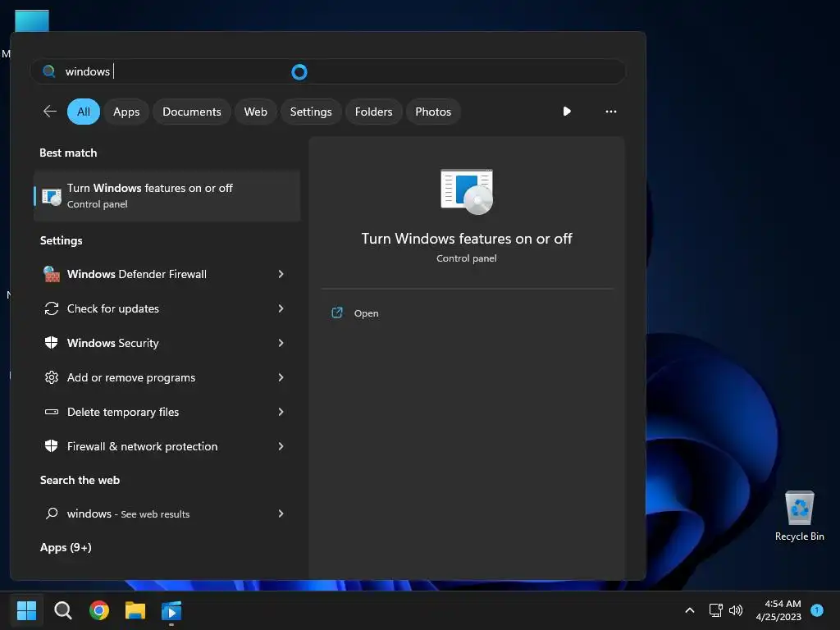840x630 pixels.
Task: Expand Delete temporary files chevron
Action: (281, 412)
